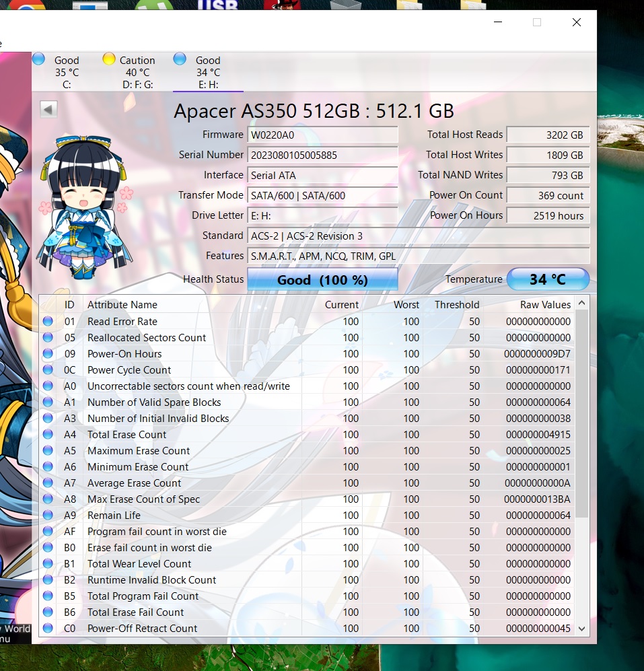644x671 pixels.
Task: Click the Total Program Fail Count status circle
Action: (48, 596)
